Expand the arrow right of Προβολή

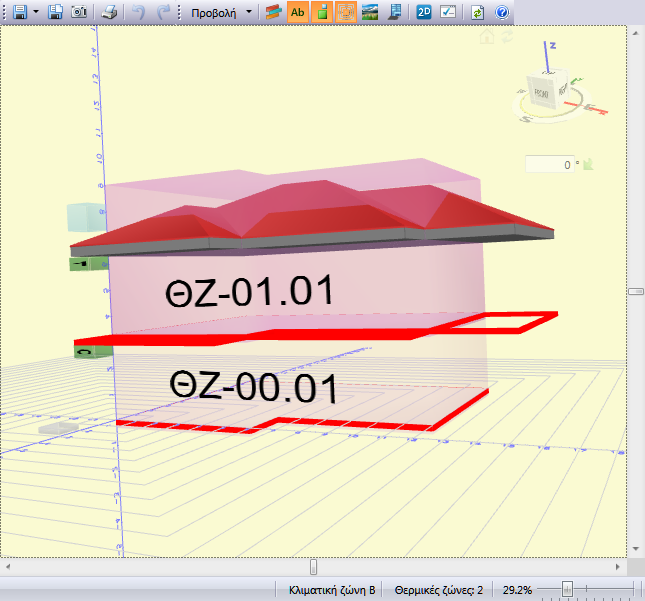249,13
